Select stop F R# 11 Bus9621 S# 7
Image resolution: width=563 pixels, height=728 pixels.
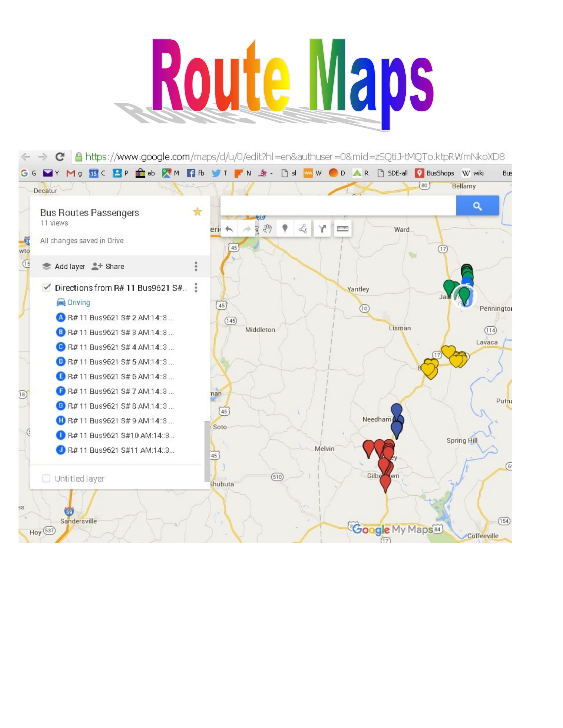115,391
